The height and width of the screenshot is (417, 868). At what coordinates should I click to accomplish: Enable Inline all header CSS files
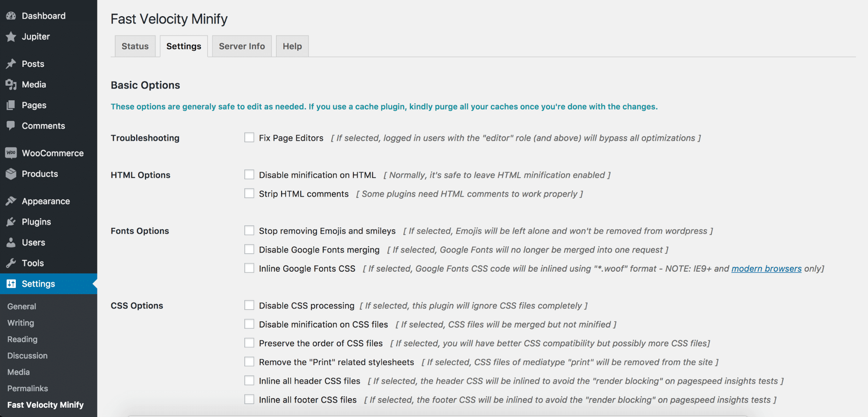point(249,381)
